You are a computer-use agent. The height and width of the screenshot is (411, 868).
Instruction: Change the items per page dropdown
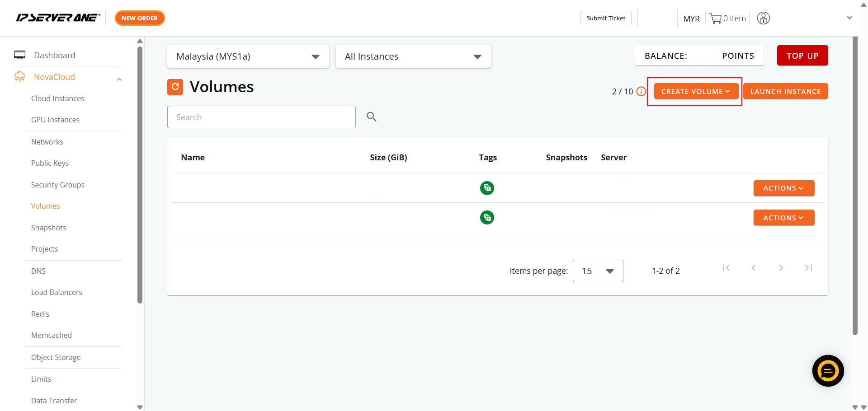click(598, 271)
